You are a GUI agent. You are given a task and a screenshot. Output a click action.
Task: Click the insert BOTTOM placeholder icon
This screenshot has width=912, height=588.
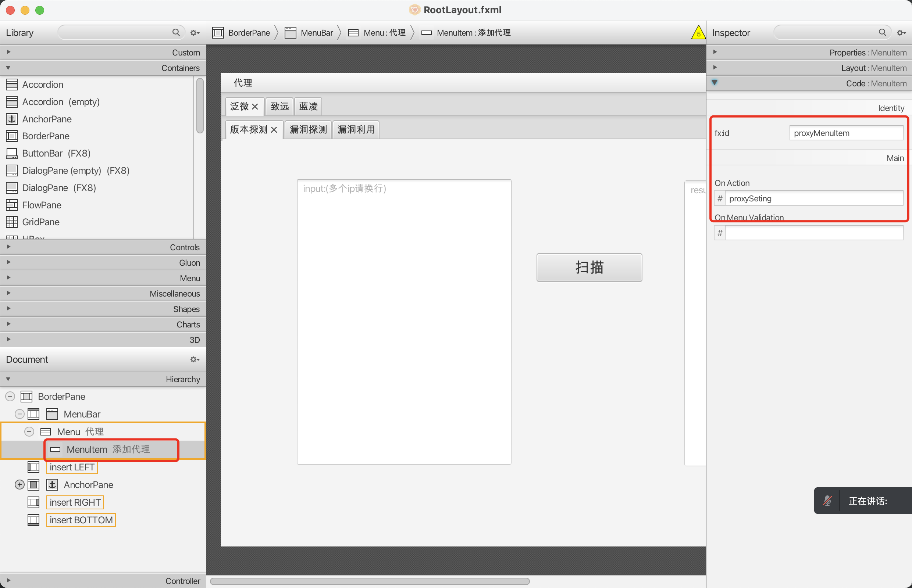point(33,520)
